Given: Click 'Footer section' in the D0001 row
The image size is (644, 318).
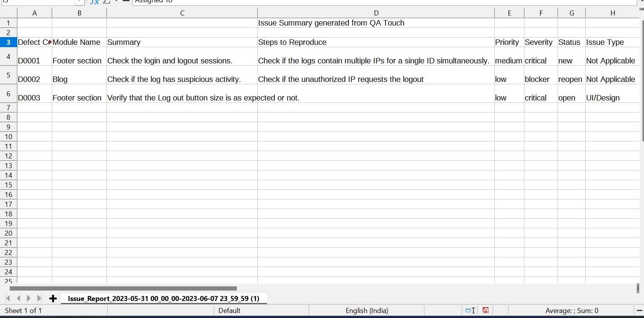Looking at the screenshot, I should click(x=79, y=56).
